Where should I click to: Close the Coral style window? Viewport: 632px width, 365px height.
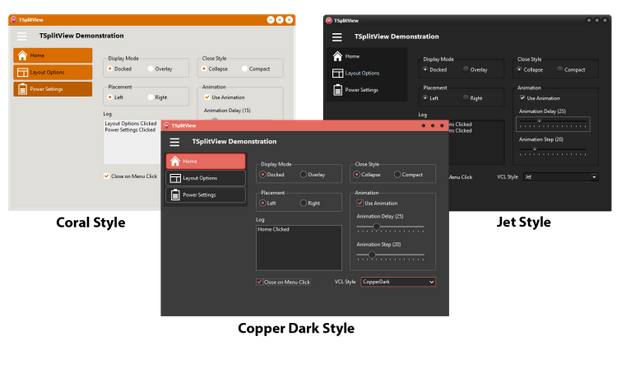289,20
